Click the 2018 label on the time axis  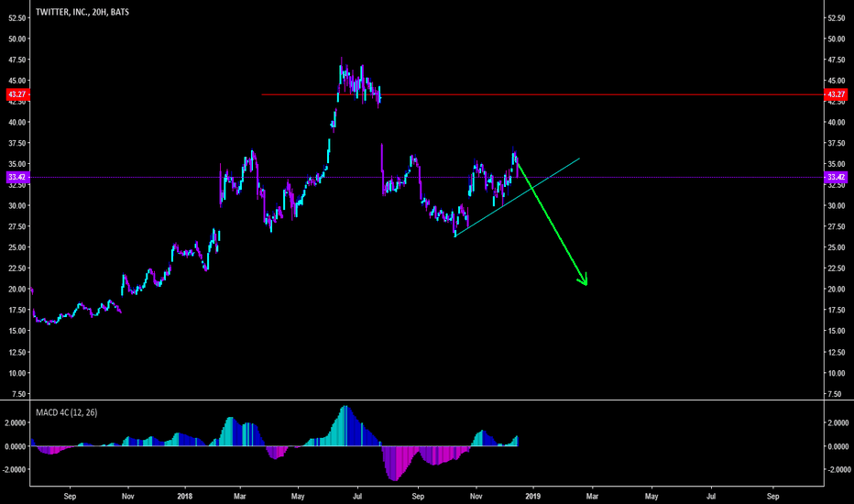click(184, 497)
